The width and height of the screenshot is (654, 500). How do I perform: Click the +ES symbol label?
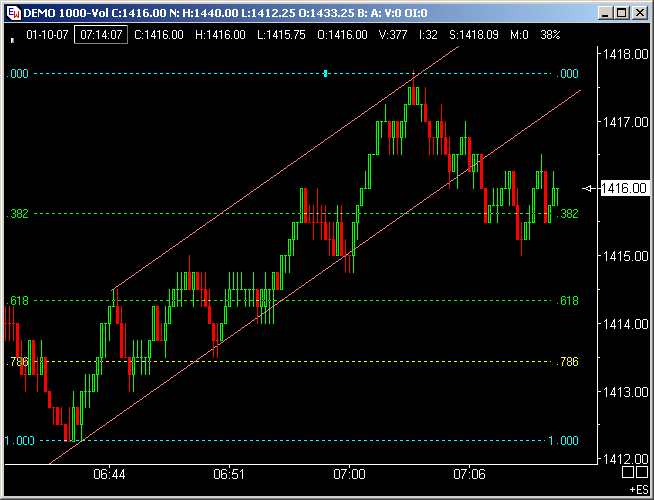(x=639, y=489)
